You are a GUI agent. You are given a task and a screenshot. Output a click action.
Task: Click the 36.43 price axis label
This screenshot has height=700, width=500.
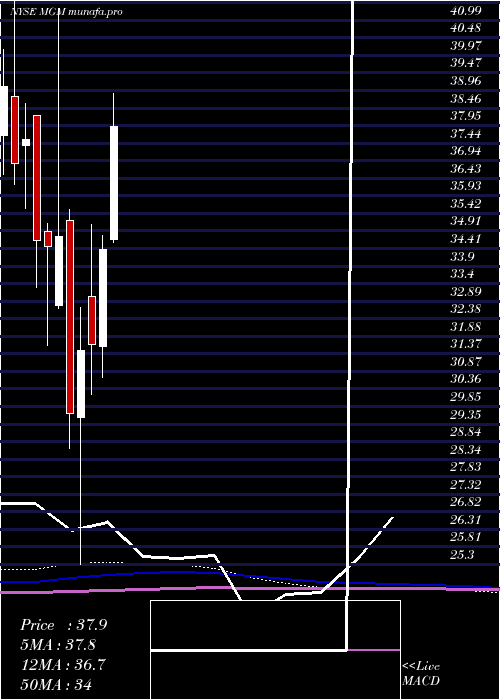466,169
